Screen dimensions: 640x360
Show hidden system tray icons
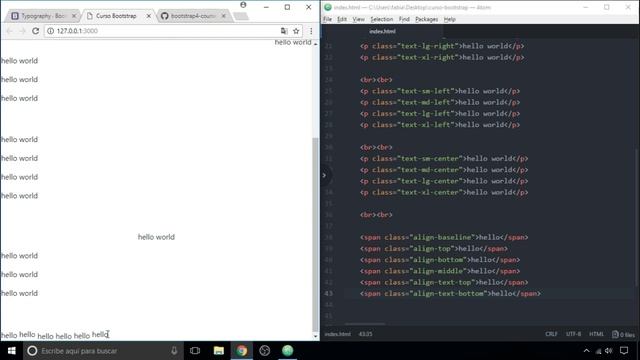[587, 351]
